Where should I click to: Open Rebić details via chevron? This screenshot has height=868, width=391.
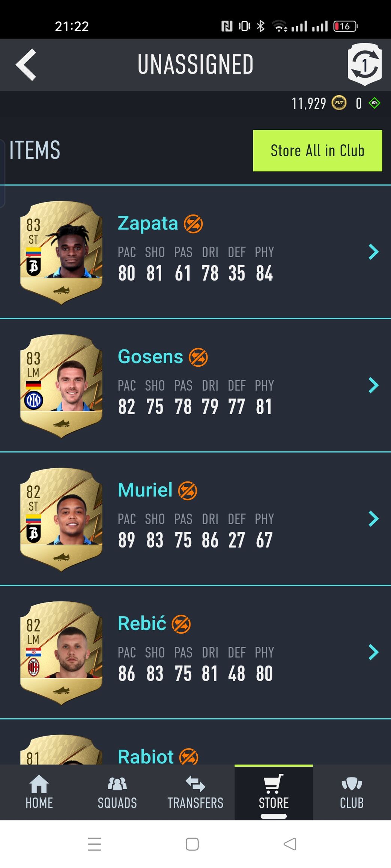373,652
